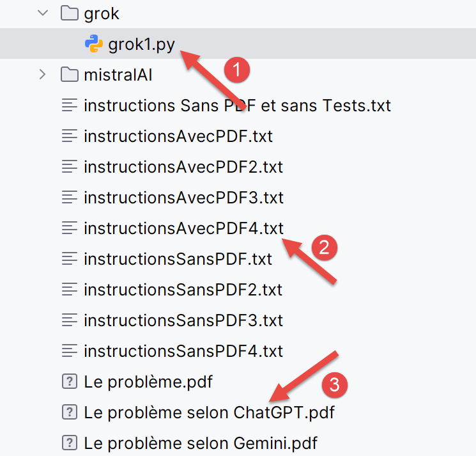Viewport: 476px width, 456px height.
Task: Click file icon of Le problème selon Gemini.pdf
Action: tap(69, 443)
